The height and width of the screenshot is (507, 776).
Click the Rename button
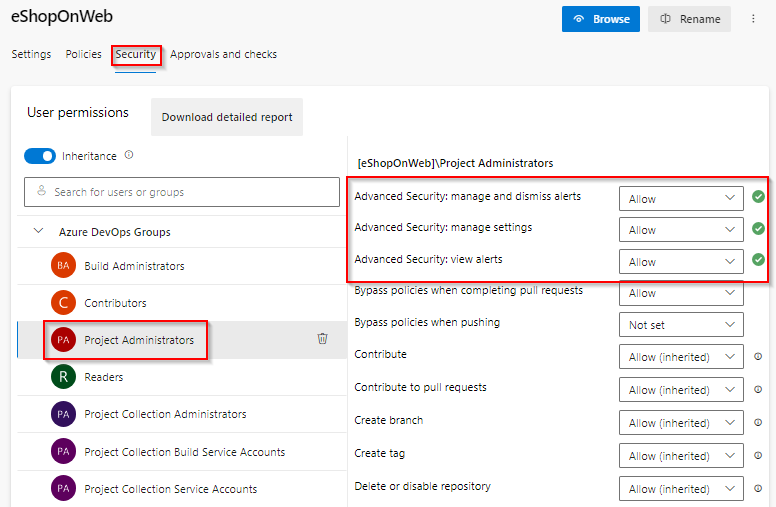[x=689, y=19]
